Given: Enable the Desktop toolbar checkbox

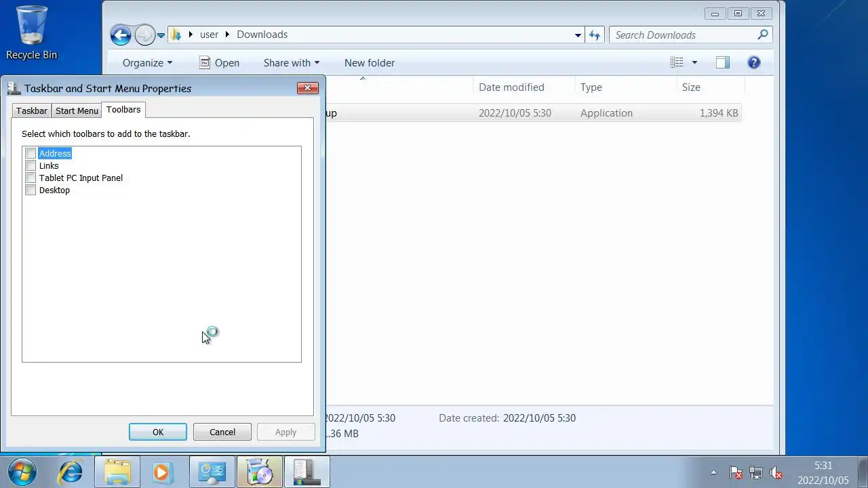Looking at the screenshot, I should click(31, 190).
